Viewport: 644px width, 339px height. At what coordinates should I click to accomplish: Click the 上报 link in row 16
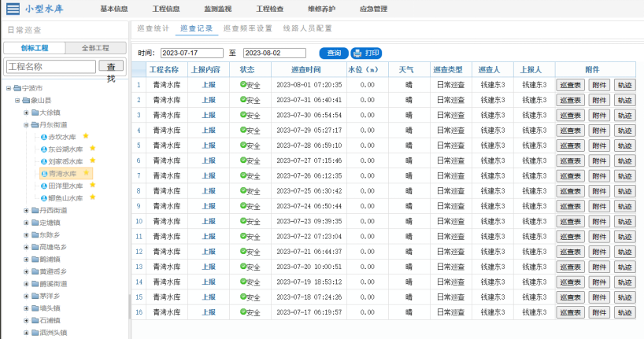[209, 312]
